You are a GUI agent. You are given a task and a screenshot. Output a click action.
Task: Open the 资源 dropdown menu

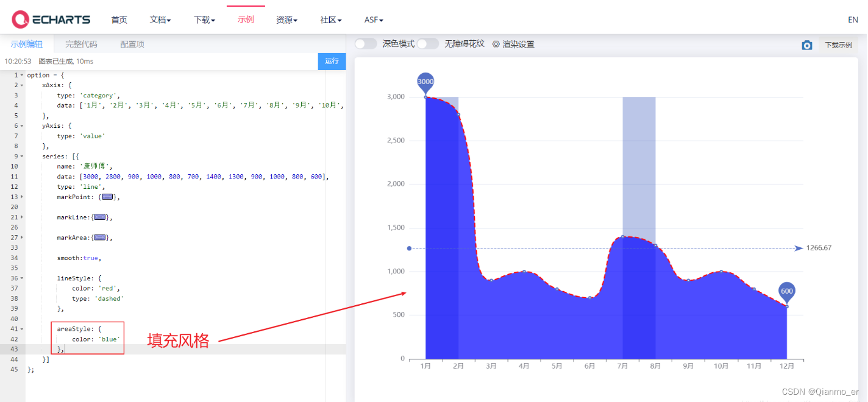286,19
